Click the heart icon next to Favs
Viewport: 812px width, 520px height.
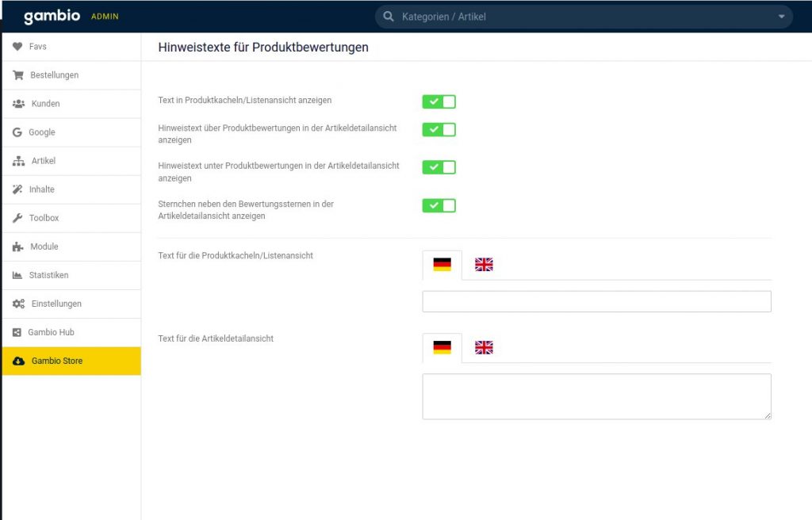click(x=17, y=47)
